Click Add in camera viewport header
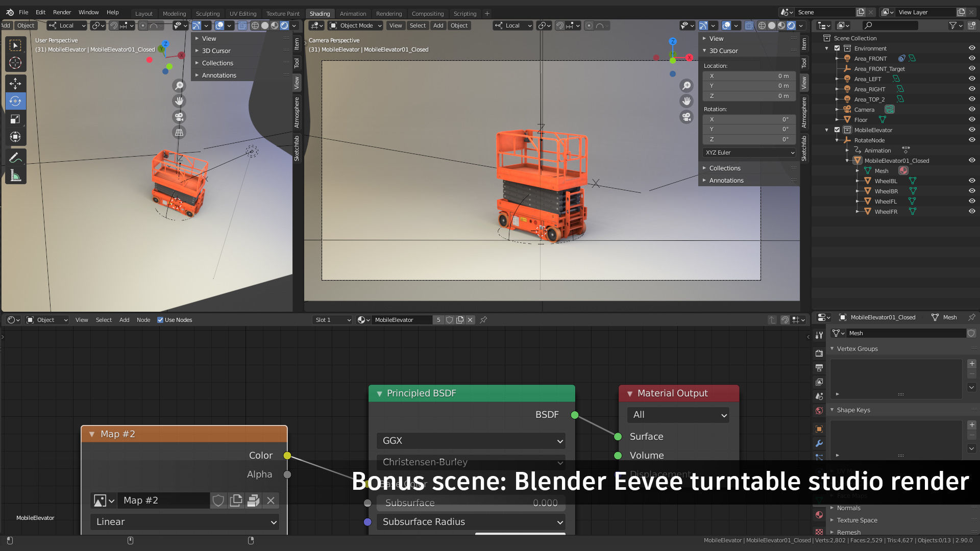The width and height of the screenshot is (980, 551). [438, 26]
